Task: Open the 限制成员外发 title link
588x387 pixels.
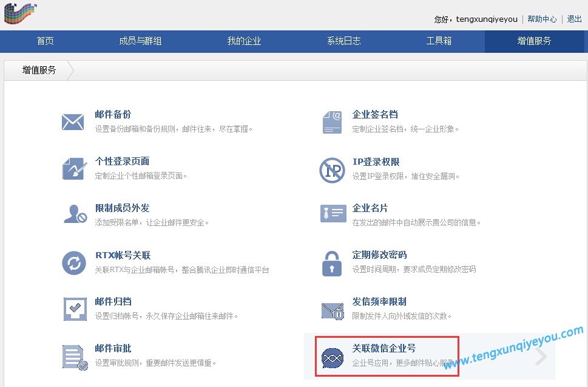Action: pos(122,208)
